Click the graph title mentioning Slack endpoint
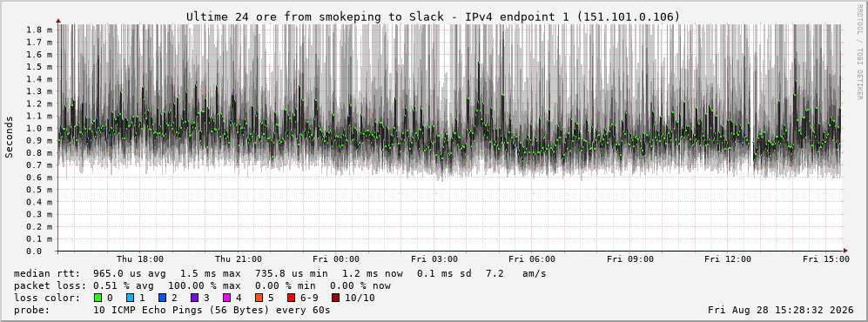 point(433,17)
